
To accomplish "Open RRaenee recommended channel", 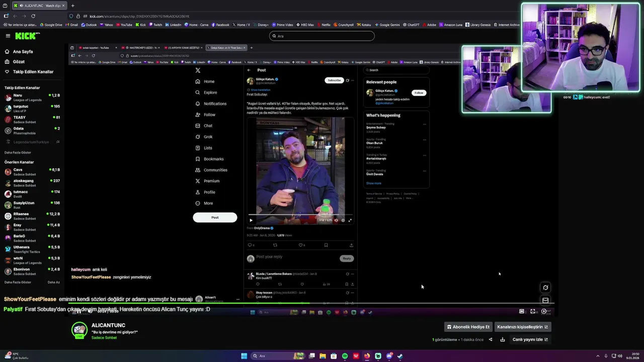I will [x=32, y=216].
